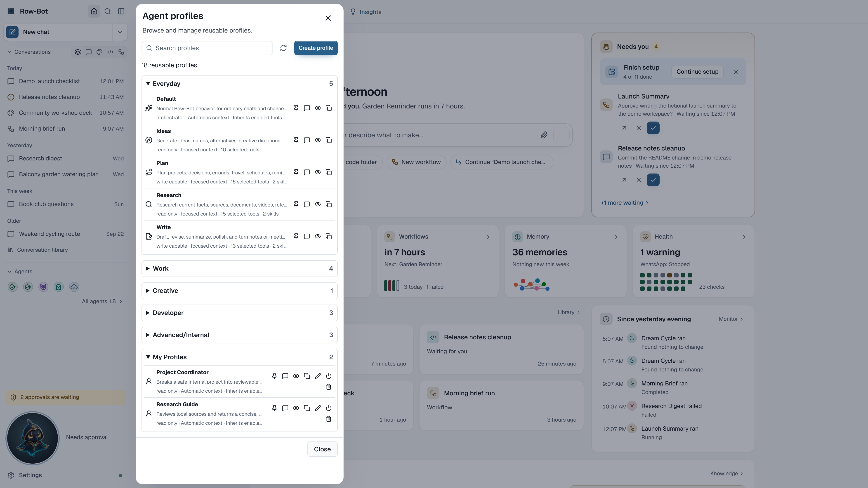Pin the Plan profile
This screenshot has width=868, height=488.
pos(296,172)
